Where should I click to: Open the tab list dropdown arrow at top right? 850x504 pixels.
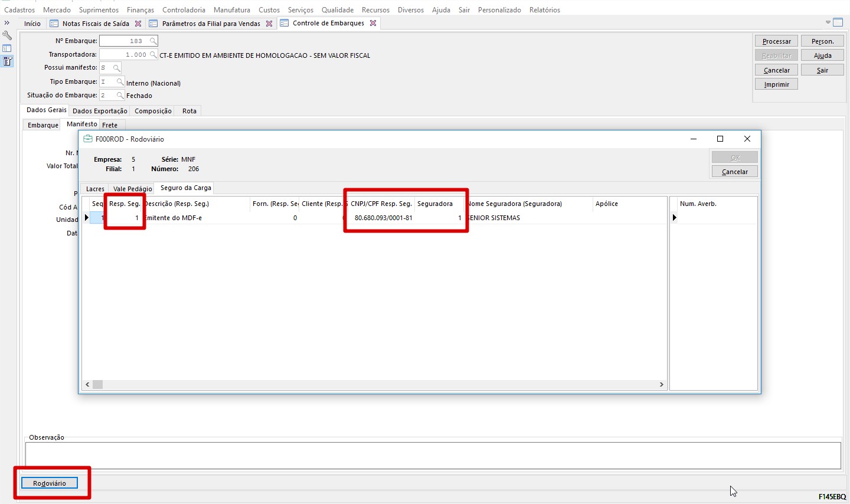[x=828, y=22]
